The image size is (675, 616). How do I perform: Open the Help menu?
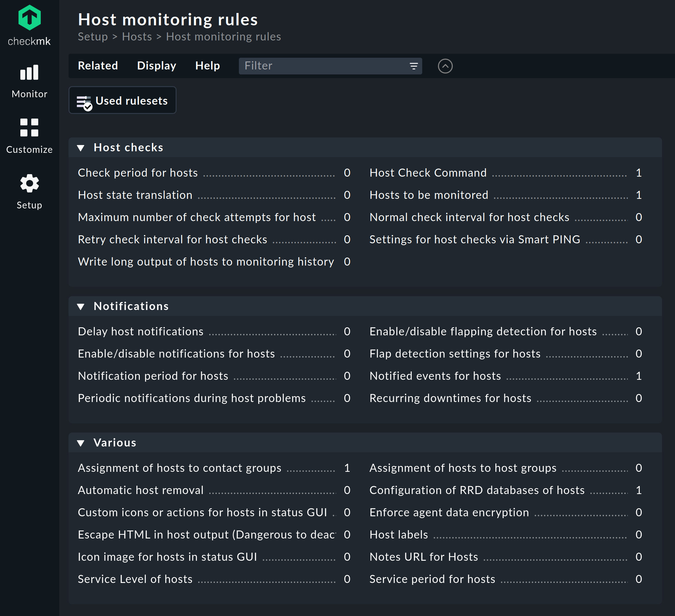pos(208,66)
